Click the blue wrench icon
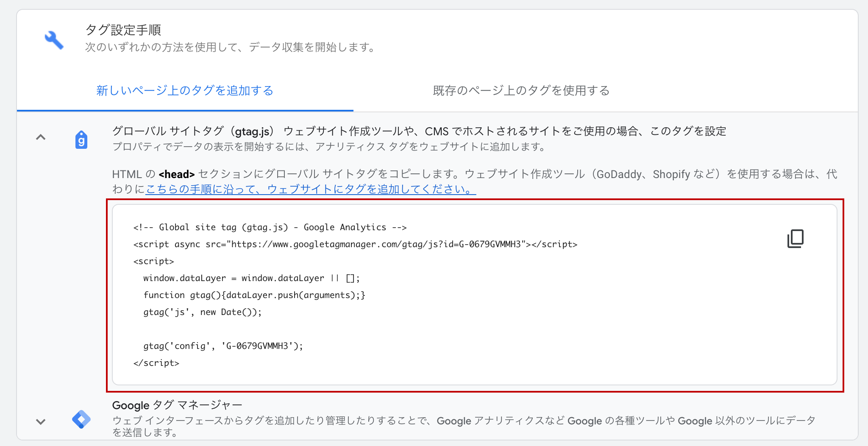 click(x=54, y=40)
